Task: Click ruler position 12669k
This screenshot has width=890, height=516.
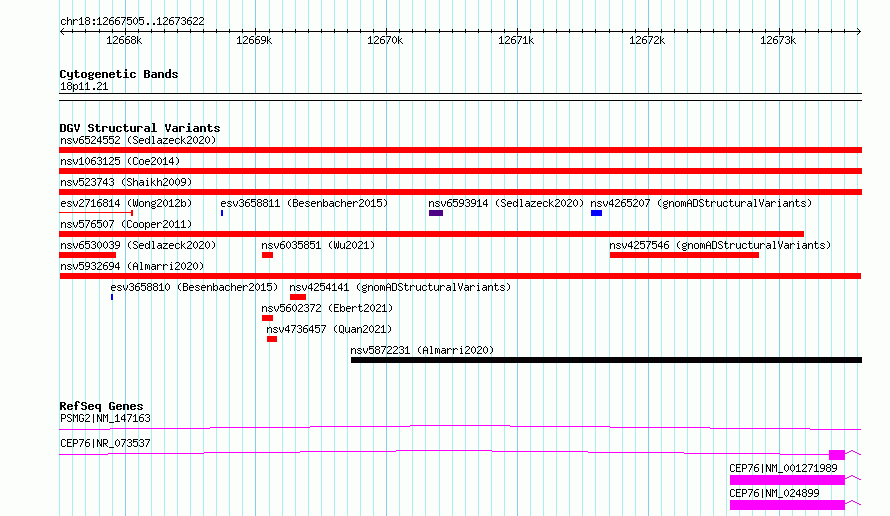Action: (254, 40)
